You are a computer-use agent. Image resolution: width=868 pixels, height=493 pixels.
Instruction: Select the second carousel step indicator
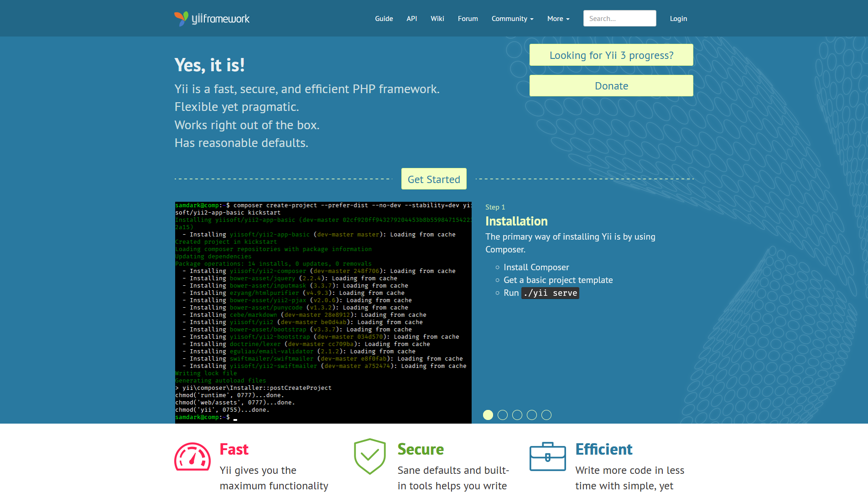(x=503, y=415)
